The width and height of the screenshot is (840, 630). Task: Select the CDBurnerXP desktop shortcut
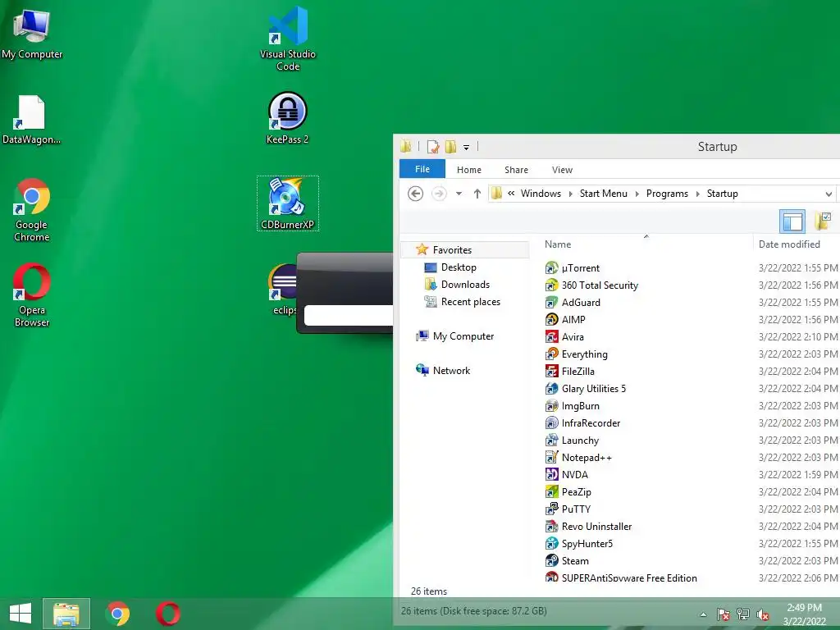(288, 203)
